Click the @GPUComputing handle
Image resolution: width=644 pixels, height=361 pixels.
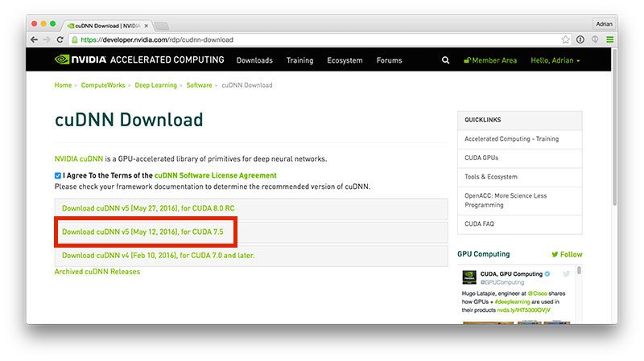coord(502,282)
